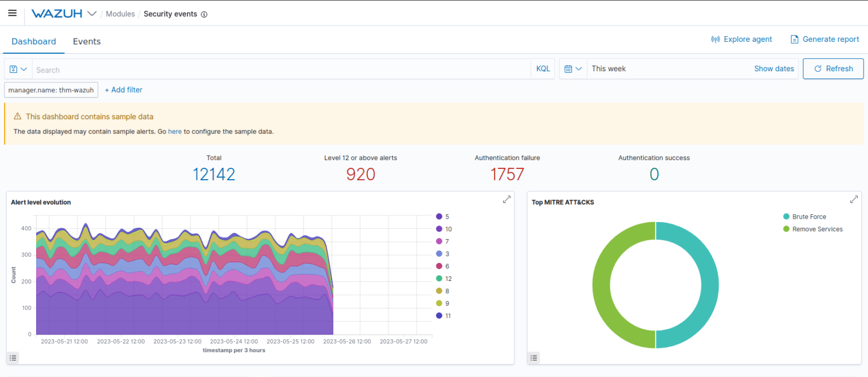Toggle the Brute Force legend entry
This screenshot has height=377, width=868.
(809, 216)
